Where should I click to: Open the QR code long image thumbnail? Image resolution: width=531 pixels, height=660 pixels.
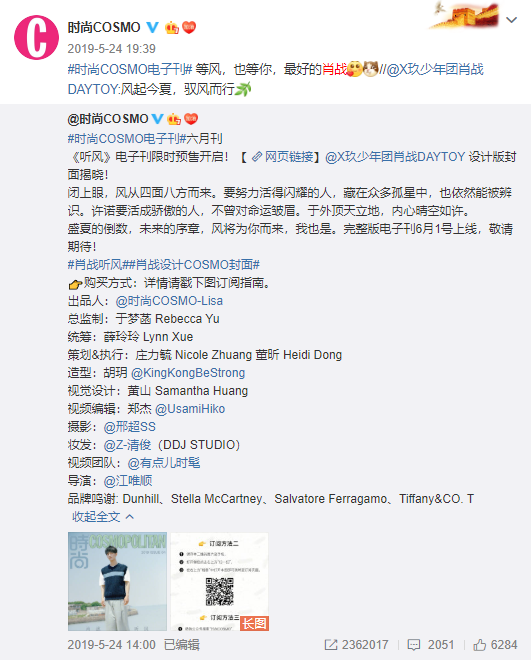tap(220, 582)
